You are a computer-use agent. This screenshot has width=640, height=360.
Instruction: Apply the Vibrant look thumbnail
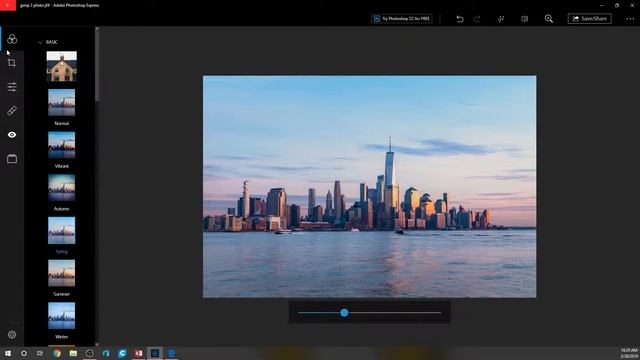click(62, 145)
